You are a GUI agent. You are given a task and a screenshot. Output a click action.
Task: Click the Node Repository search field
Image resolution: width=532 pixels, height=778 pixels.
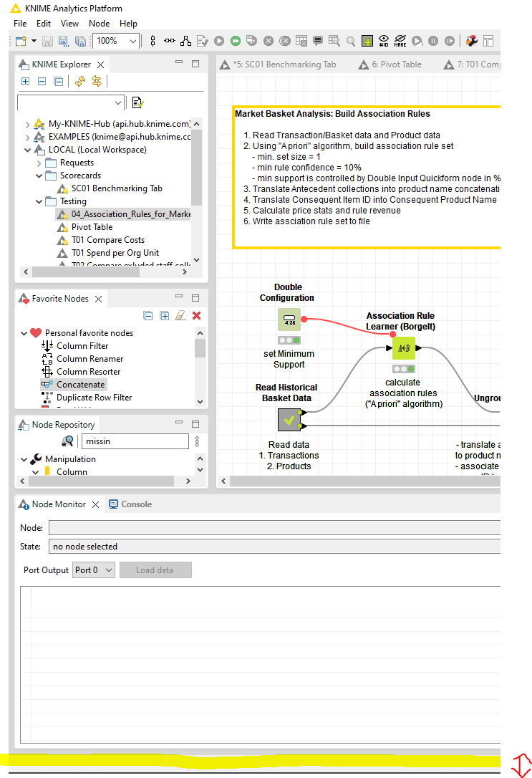[x=135, y=441]
